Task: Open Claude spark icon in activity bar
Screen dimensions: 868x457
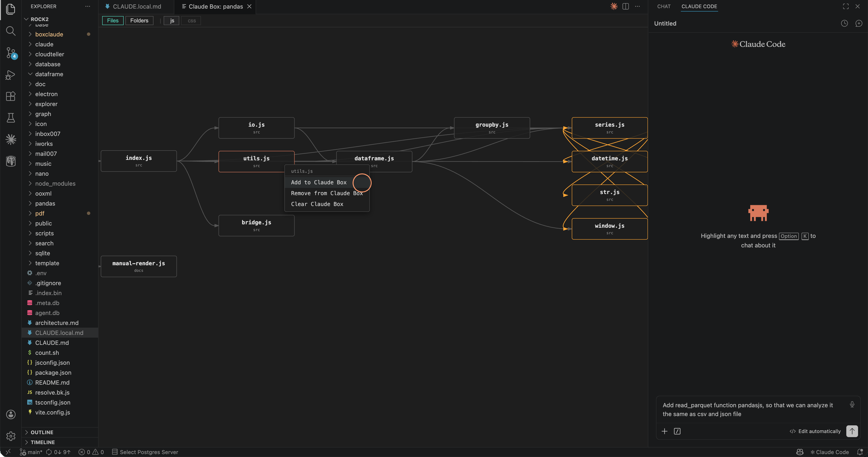Action: [x=11, y=140]
